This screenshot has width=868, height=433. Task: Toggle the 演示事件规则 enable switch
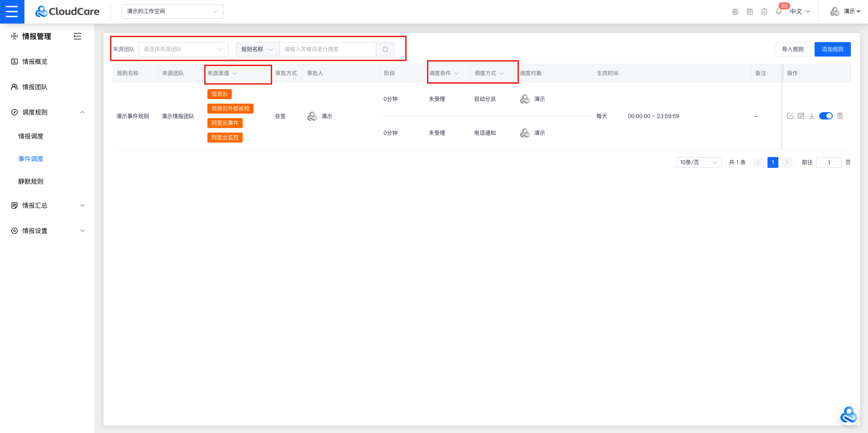point(826,116)
